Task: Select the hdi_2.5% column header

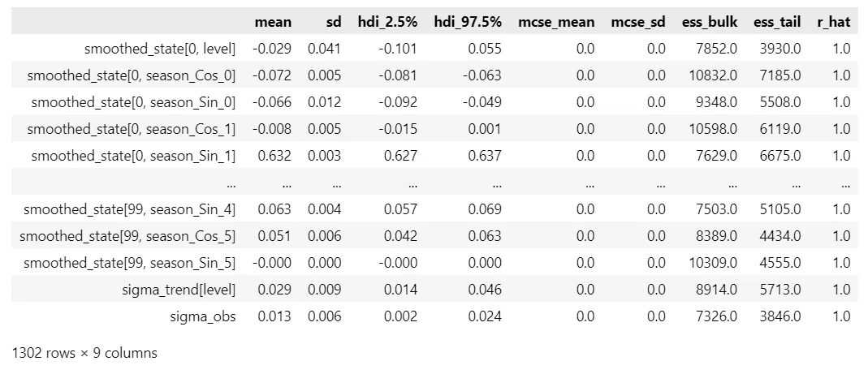Action: [x=387, y=23]
